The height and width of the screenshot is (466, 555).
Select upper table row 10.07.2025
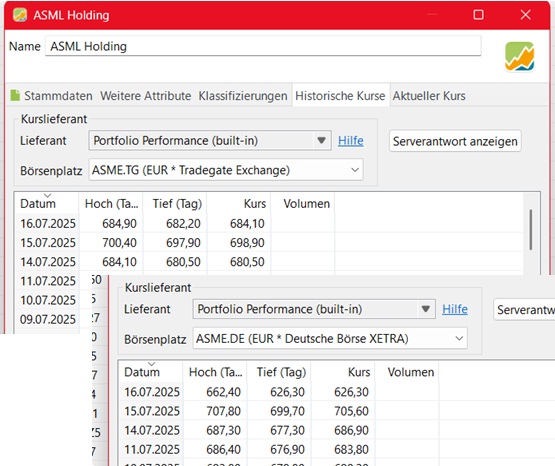click(48, 300)
